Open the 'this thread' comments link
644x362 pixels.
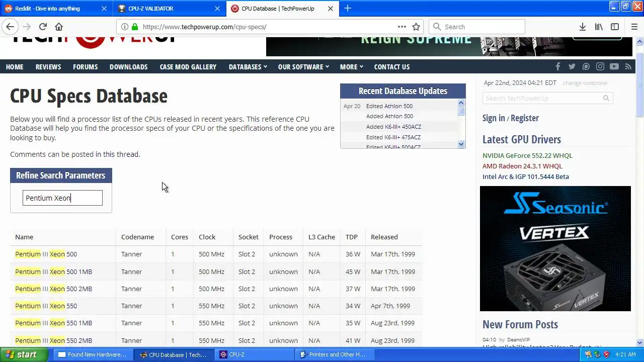click(x=121, y=154)
